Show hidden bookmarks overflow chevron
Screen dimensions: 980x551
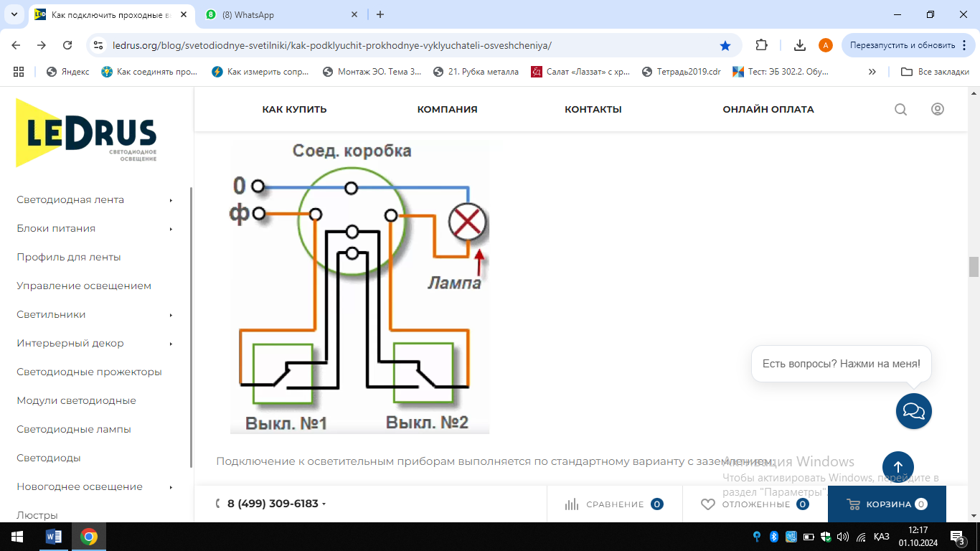point(872,72)
